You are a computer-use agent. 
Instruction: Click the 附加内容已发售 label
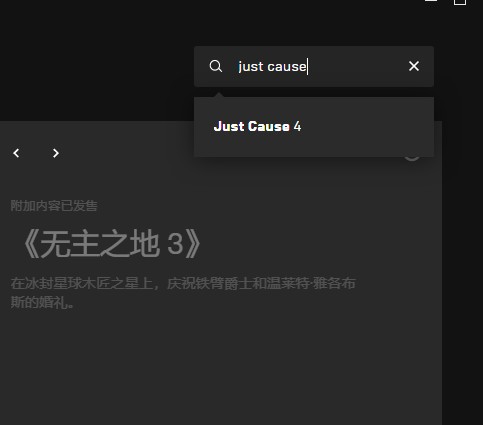pyautogui.click(x=54, y=206)
